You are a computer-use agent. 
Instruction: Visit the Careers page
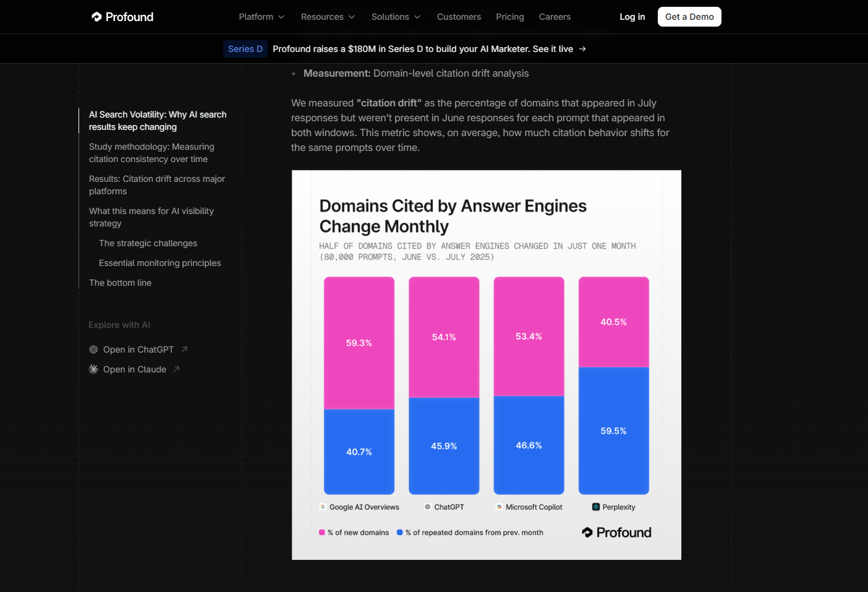click(x=555, y=17)
